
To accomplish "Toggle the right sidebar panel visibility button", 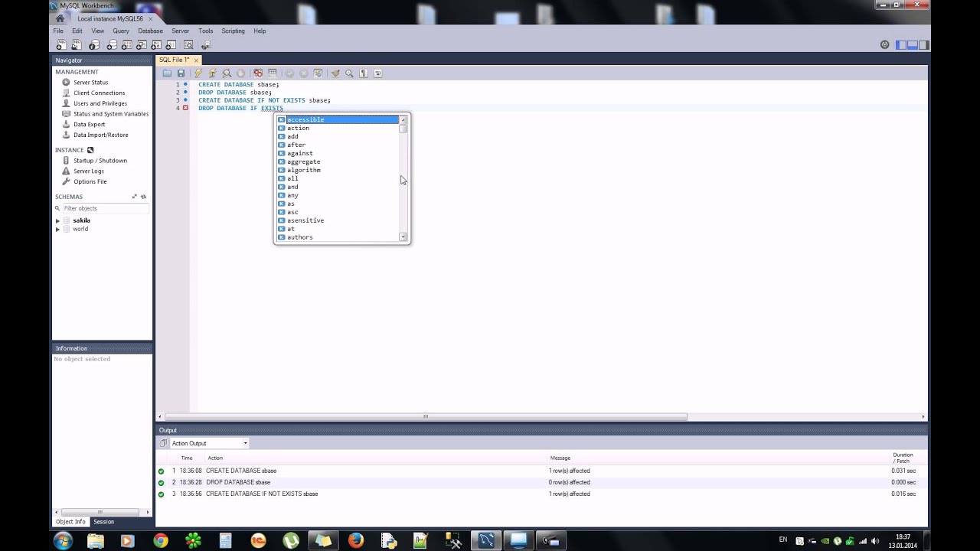I will (x=923, y=45).
